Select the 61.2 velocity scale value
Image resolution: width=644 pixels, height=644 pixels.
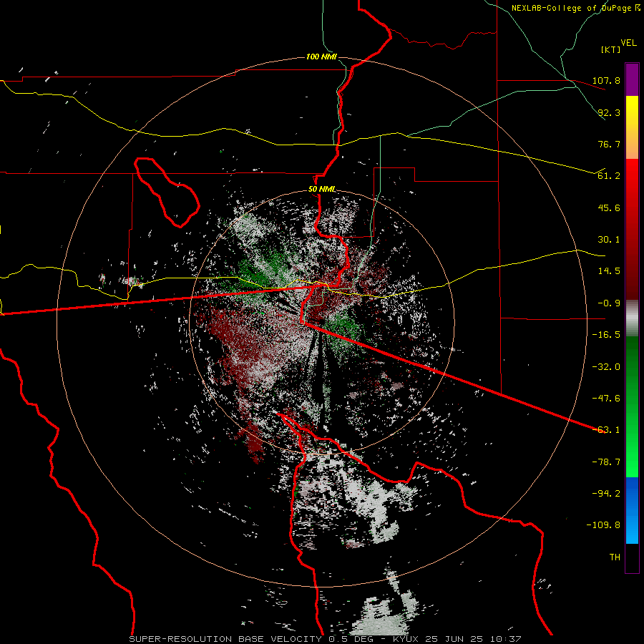609,176
